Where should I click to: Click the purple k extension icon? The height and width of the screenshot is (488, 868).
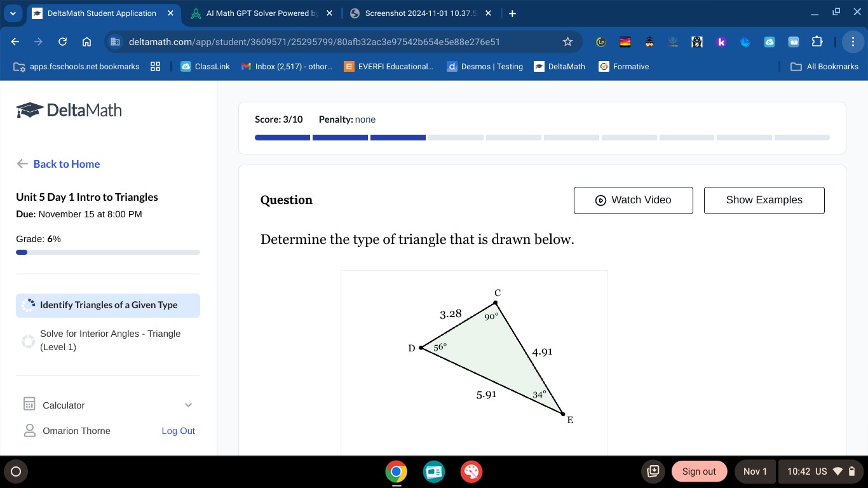[721, 42]
